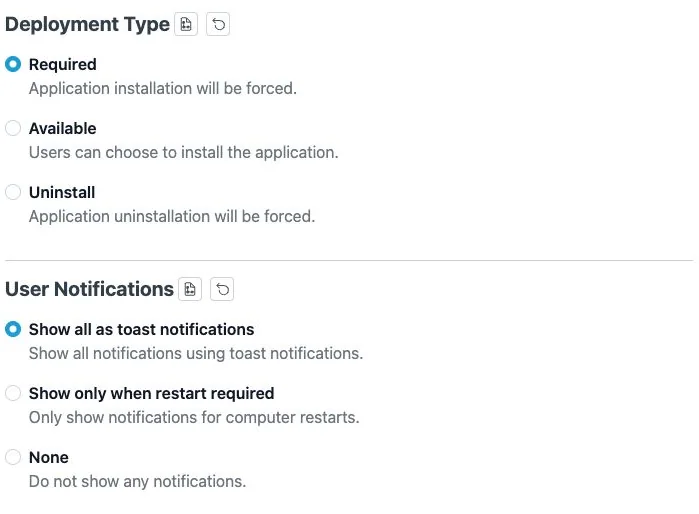Choose the Available deployment type
Viewport: 699px width, 514px height.
tap(13, 128)
